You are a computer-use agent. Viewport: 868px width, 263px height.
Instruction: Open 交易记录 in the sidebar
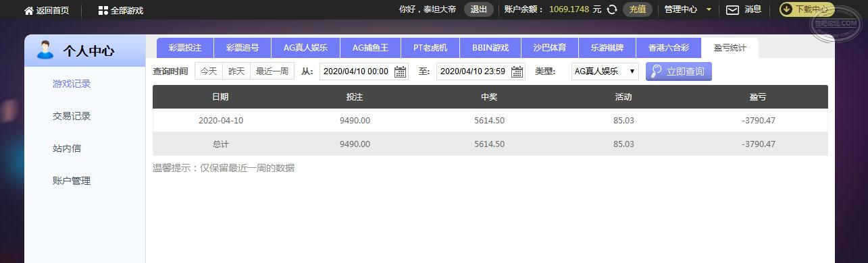click(72, 116)
